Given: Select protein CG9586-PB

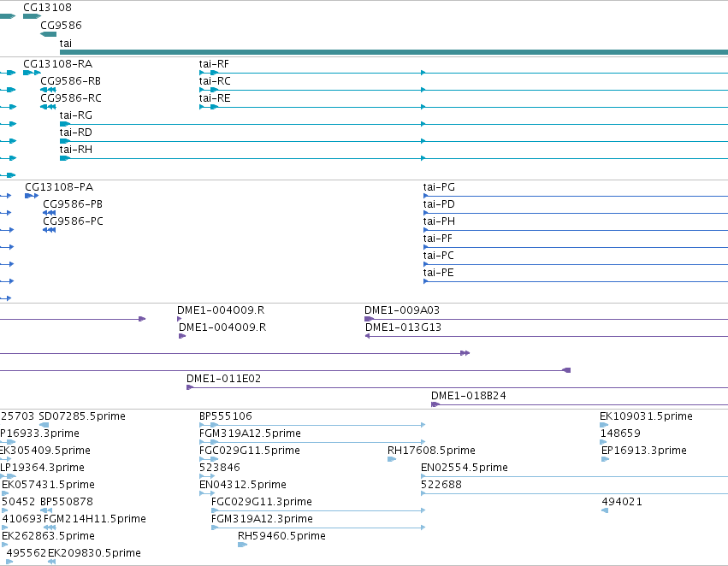Looking at the screenshot, I should [x=73, y=204].
